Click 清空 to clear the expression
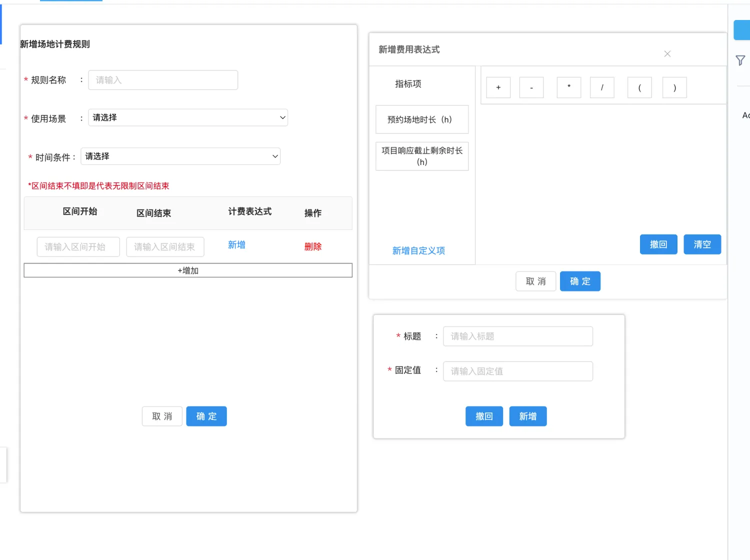 (x=702, y=244)
